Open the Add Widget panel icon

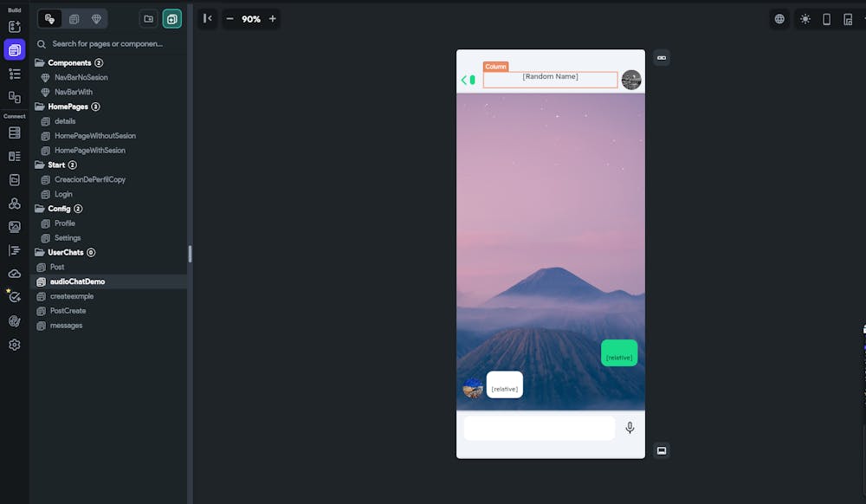[15, 27]
